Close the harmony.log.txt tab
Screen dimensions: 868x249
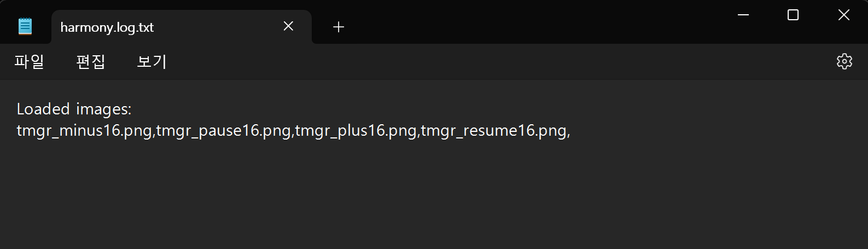coord(288,26)
